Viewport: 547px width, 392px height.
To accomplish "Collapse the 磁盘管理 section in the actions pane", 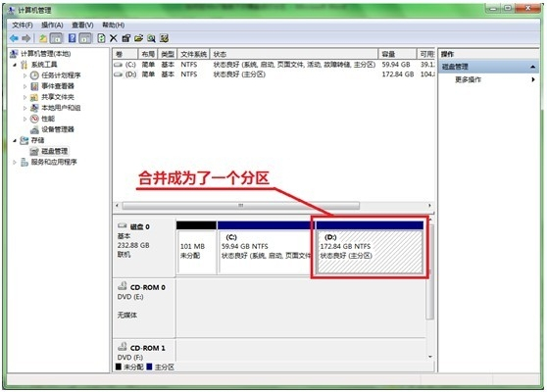I will click(x=532, y=67).
